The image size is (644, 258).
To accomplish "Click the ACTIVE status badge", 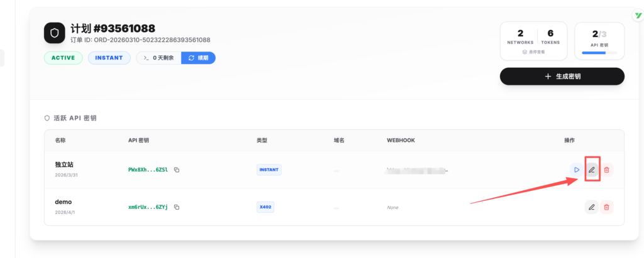I will pos(63,58).
